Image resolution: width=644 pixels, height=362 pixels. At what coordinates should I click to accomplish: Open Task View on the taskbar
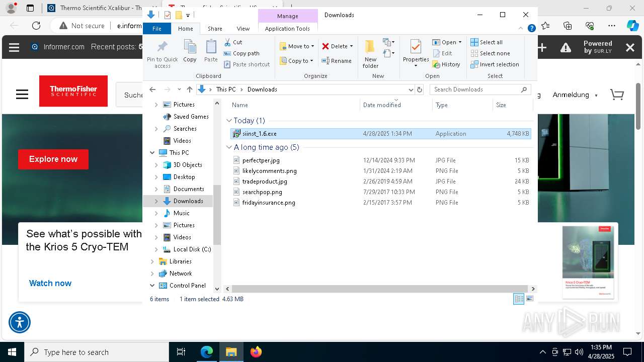pyautogui.click(x=181, y=352)
